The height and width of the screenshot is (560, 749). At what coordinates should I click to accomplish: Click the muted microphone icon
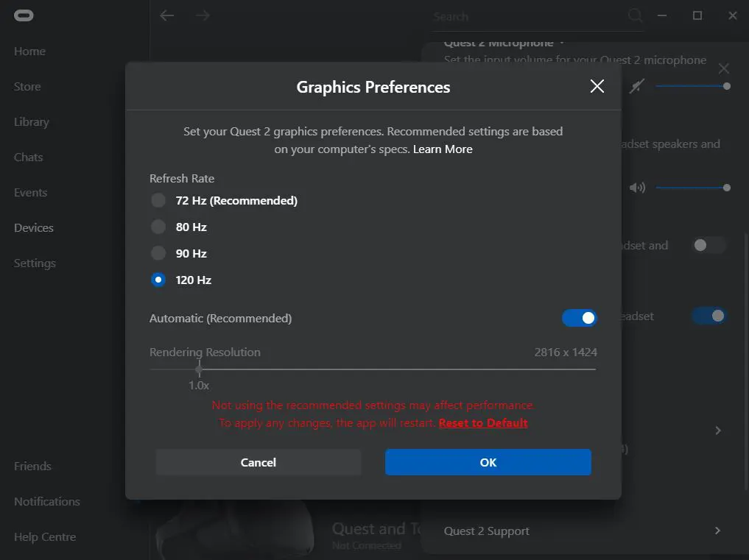pyautogui.click(x=637, y=86)
